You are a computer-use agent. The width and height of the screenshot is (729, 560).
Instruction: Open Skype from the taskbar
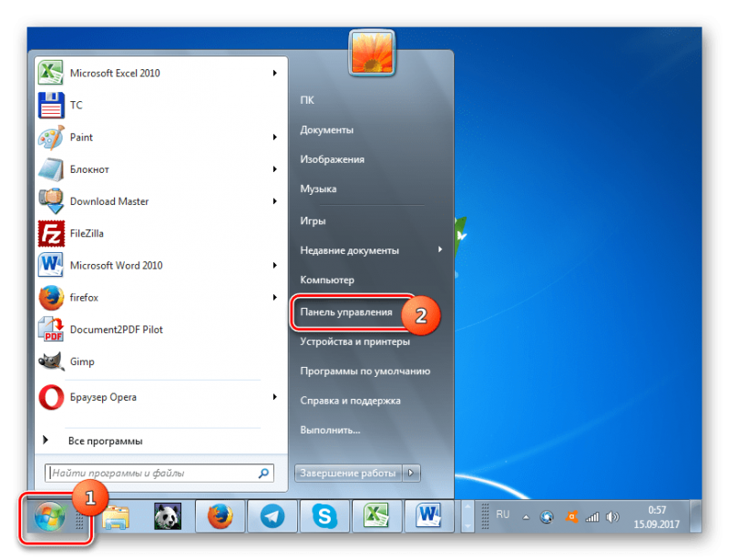click(x=324, y=516)
